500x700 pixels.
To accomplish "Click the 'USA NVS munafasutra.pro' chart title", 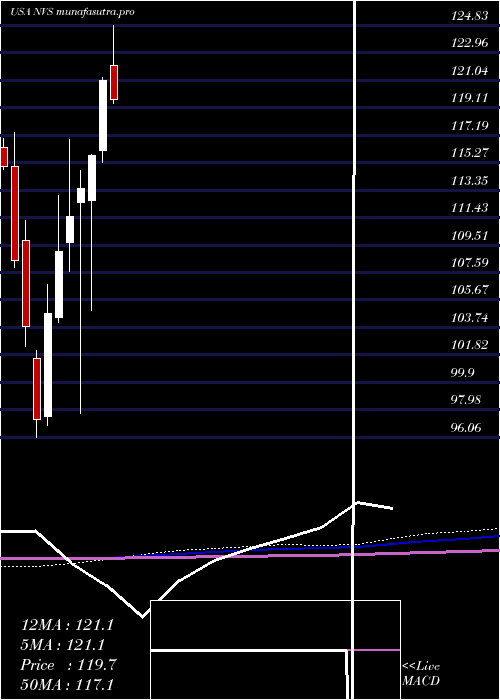I will (x=72, y=12).
